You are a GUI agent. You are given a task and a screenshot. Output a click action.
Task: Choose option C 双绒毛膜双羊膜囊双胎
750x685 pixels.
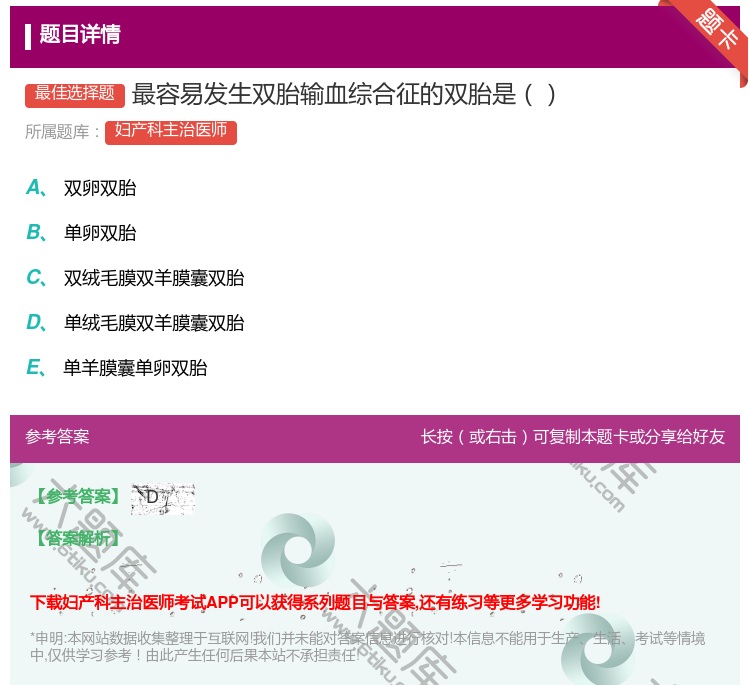tap(135, 278)
